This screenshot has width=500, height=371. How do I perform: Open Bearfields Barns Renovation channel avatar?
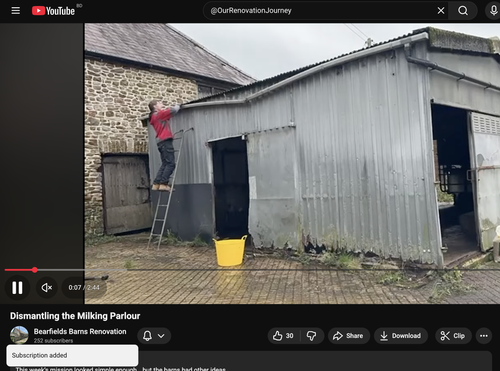(x=19, y=335)
